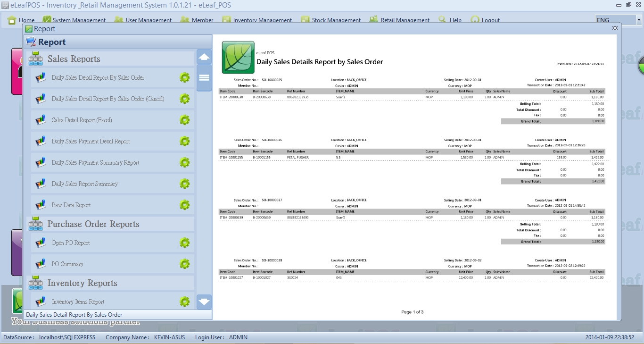Screen dimensions: 644x344
Task: Click the scroll handle in report list
Action: [204, 78]
